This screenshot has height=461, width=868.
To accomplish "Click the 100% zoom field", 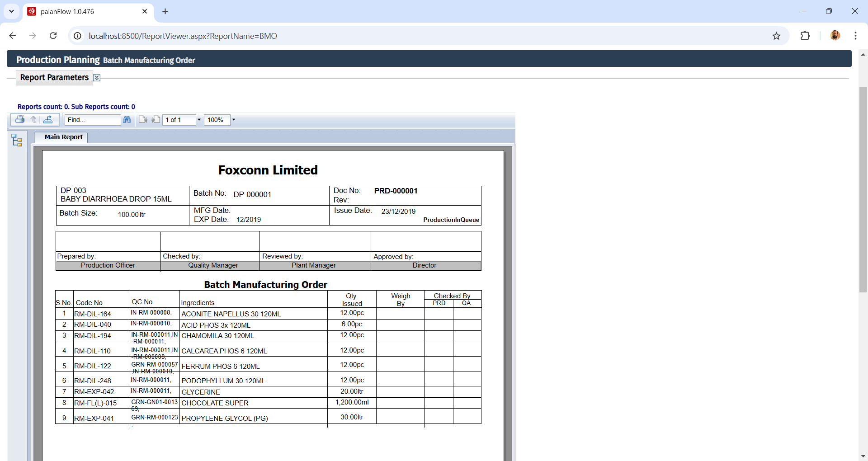I will click(217, 120).
